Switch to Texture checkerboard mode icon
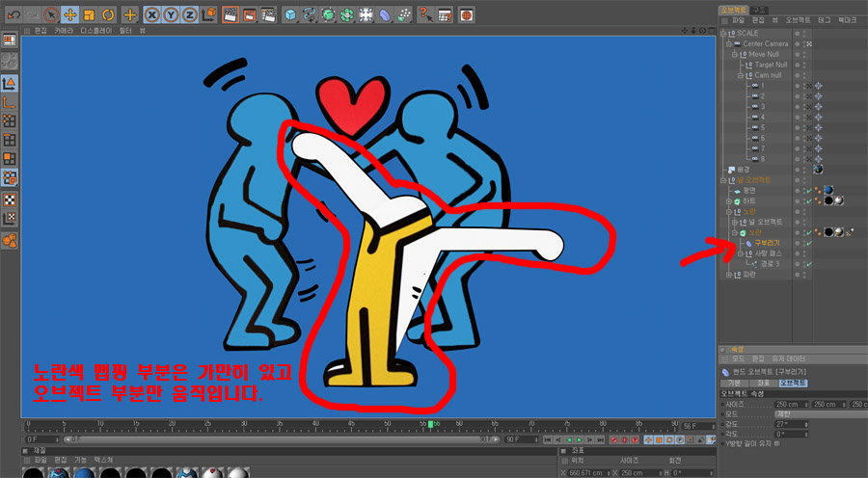868x478 pixels. tap(10, 199)
